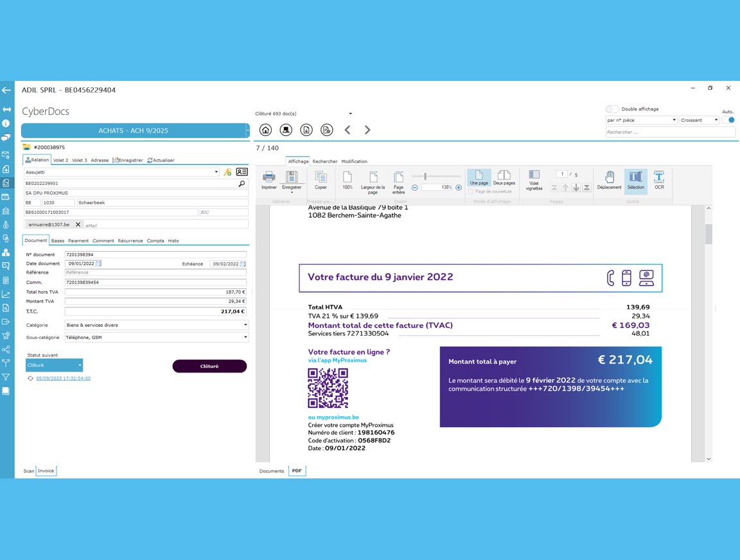This screenshot has width=740, height=560.
Task: Launch the OCR tool
Action: tap(659, 180)
